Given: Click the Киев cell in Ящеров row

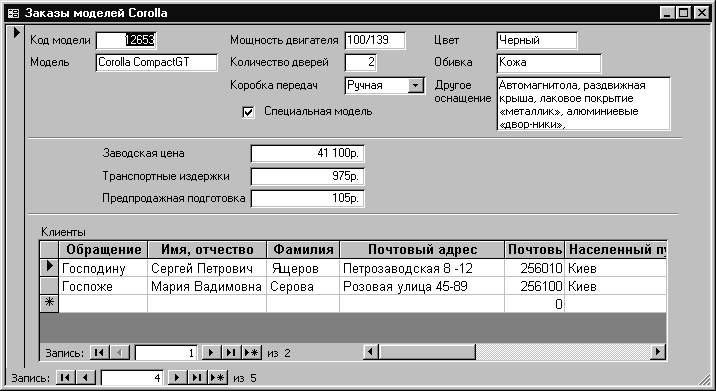Looking at the screenshot, I should (616, 268).
